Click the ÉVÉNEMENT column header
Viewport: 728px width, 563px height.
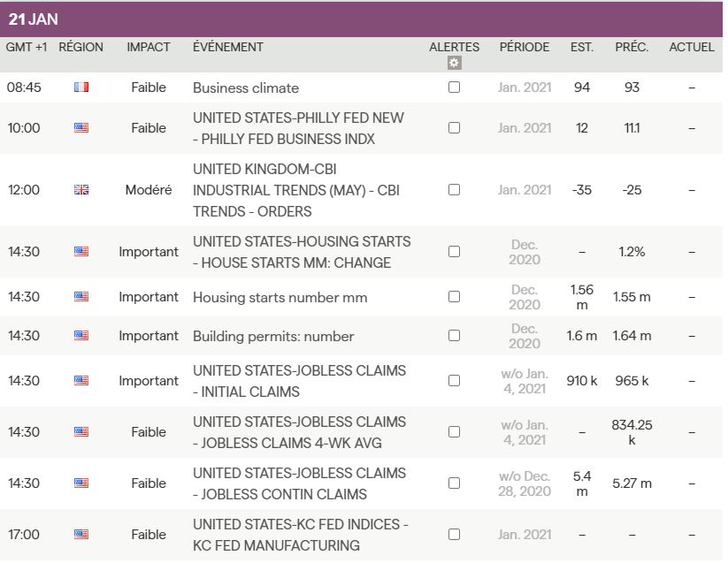tap(227, 47)
